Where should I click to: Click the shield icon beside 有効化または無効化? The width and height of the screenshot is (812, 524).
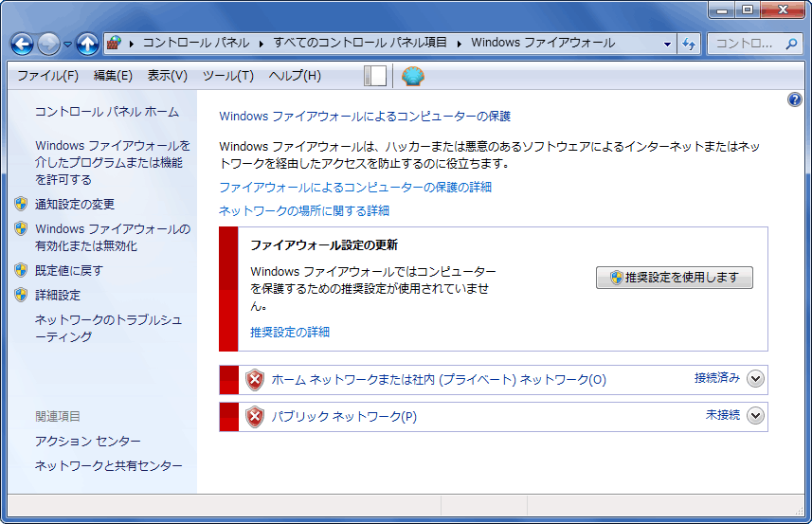pos(21,228)
